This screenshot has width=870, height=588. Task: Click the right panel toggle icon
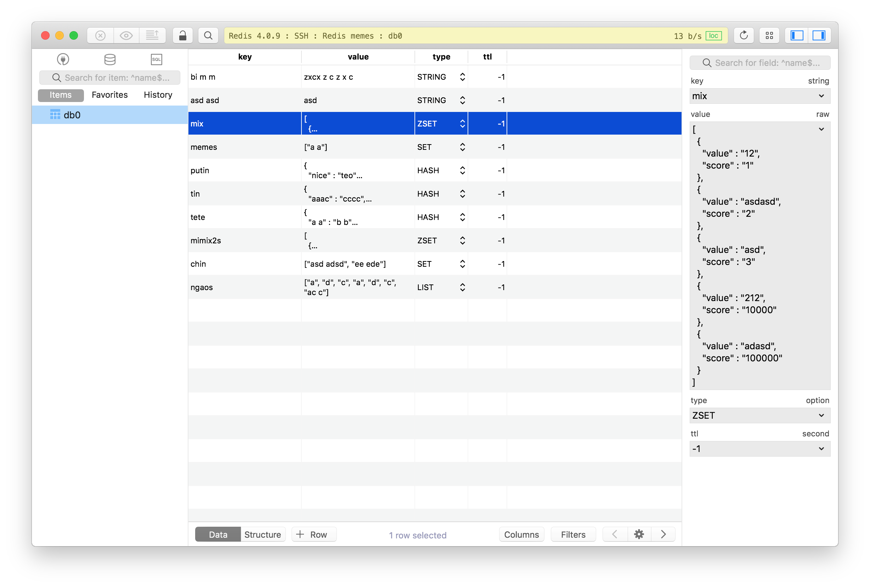[819, 36]
